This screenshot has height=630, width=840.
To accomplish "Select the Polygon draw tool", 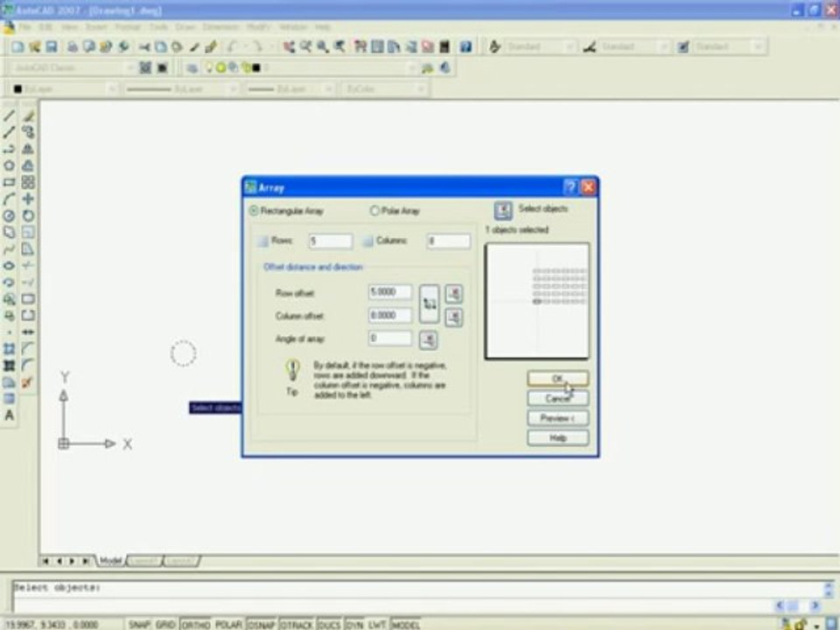I will tap(9, 165).
